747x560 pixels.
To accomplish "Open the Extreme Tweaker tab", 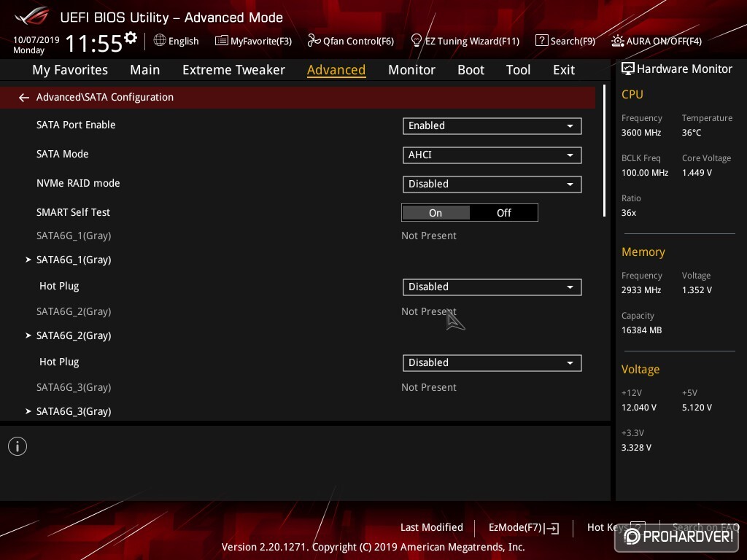I will [x=233, y=70].
